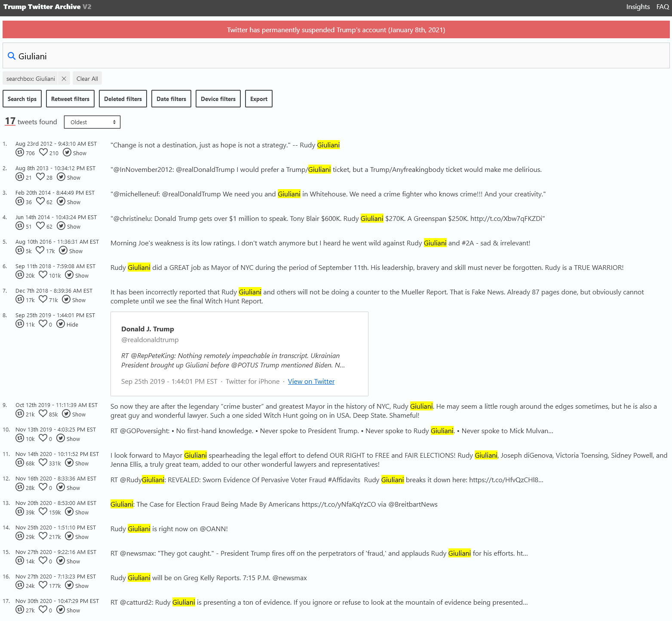Click Twitter icon on Nov 13th 2019 tweet

point(61,438)
